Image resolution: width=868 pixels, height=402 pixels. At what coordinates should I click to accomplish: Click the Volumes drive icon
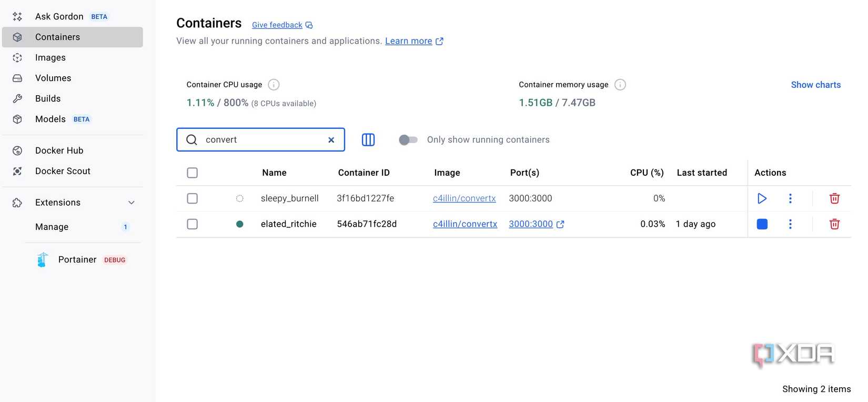pyautogui.click(x=17, y=78)
